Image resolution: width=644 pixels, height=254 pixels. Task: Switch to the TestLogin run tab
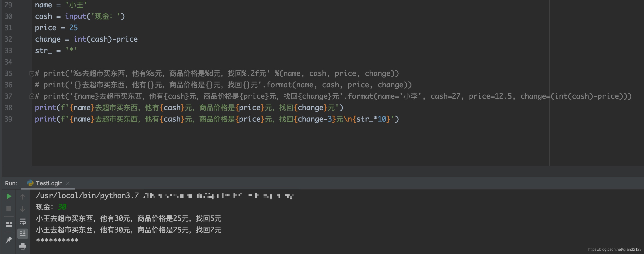(49, 183)
